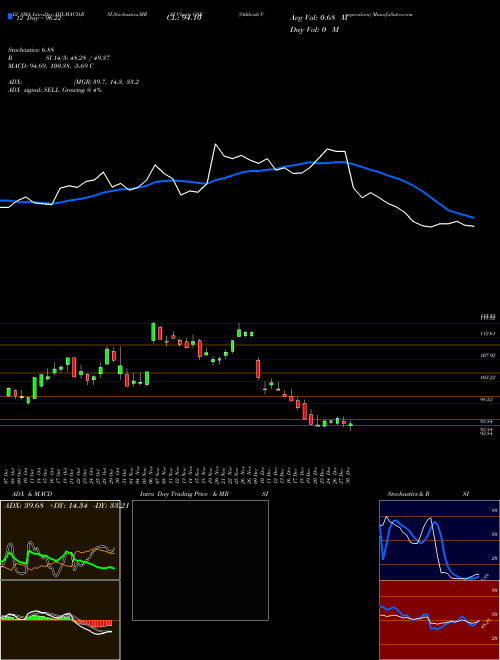Click the white price line's highest spike
500x660 pixels.
(215, 145)
